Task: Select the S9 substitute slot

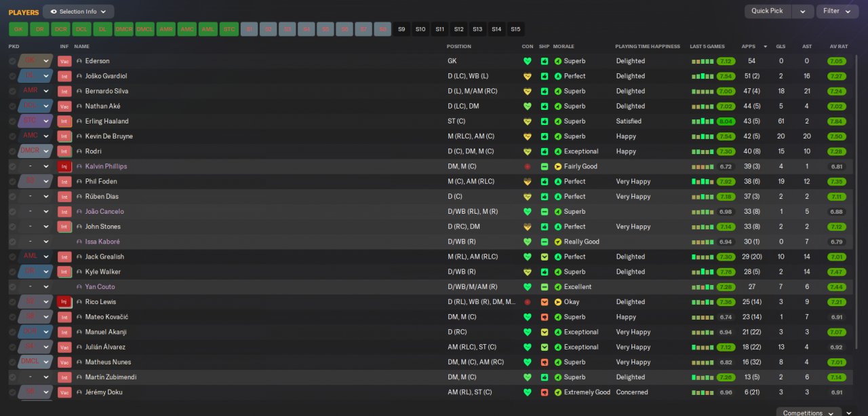Action: coord(401,29)
